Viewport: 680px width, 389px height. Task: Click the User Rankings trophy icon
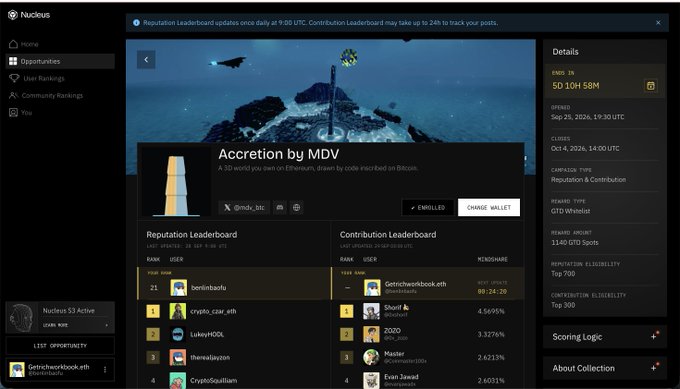click(14, 78)
